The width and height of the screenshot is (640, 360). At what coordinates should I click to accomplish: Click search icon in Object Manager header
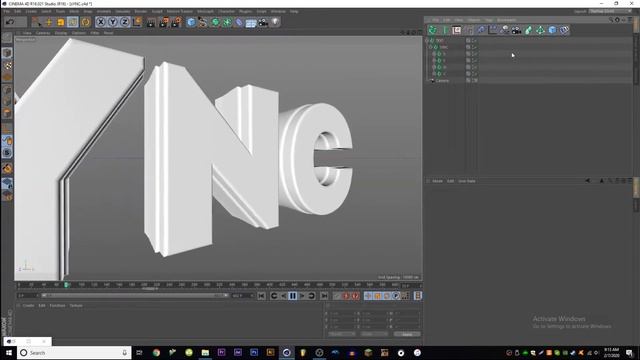[611, 20]
